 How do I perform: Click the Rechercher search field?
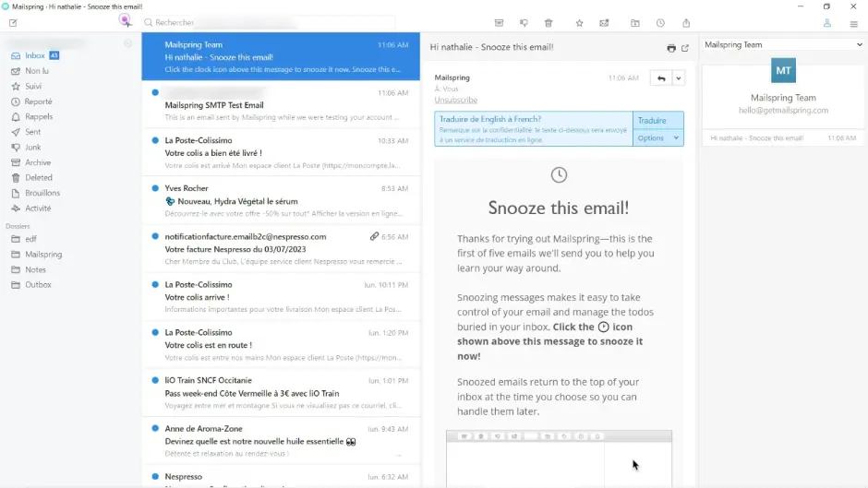pos(268,22)
